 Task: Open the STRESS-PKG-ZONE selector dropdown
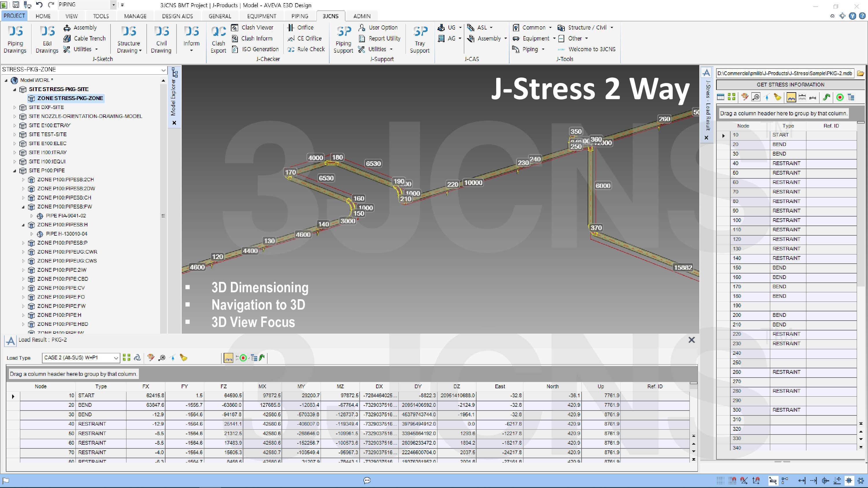tap(163, 70)
